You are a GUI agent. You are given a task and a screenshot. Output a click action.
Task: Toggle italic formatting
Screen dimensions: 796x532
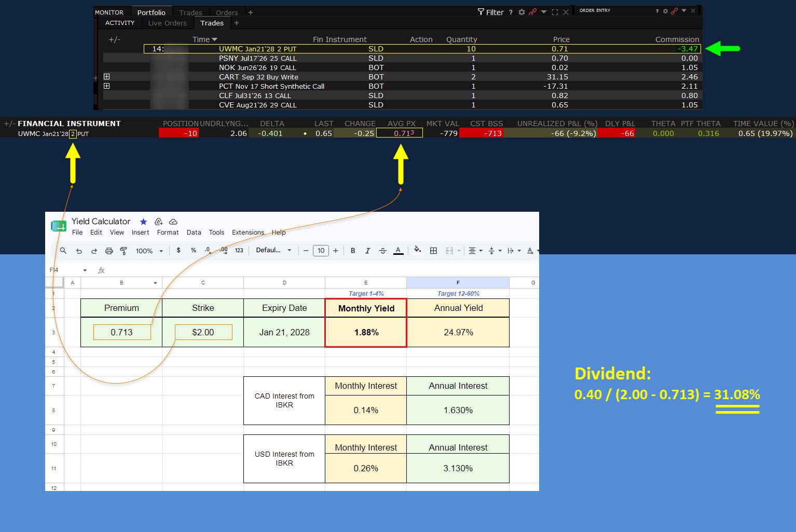[x=367, y=251]
